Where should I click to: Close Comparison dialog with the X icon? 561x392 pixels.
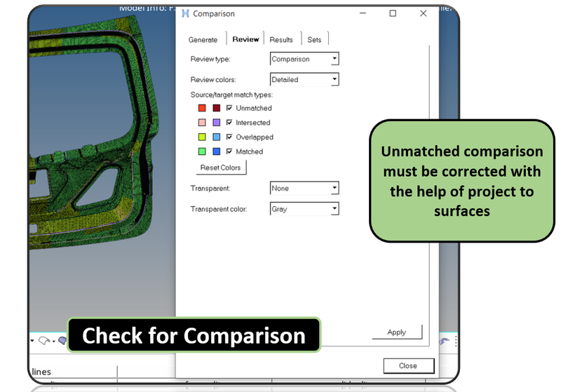pyautogui.click(x=423, y=13)
